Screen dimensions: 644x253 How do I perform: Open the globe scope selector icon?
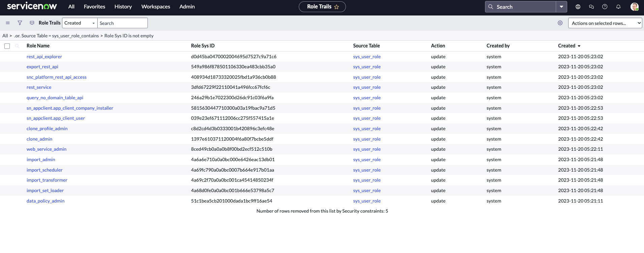pyautogui.click(x=578, y=7)
